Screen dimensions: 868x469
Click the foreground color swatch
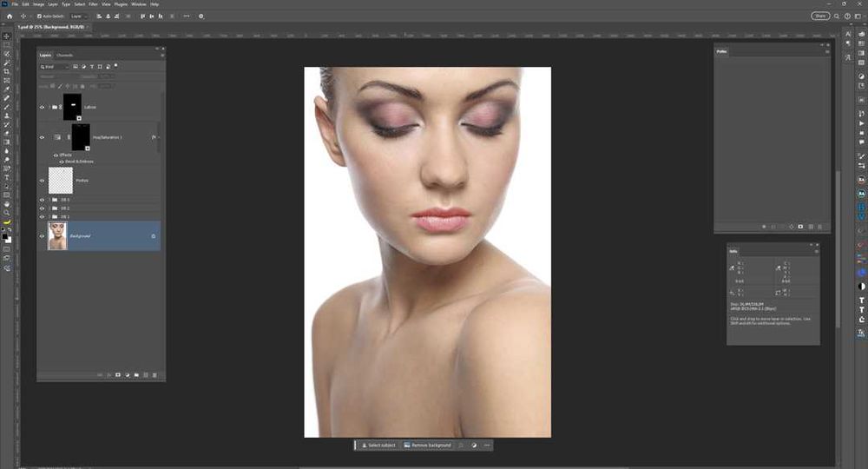(x=5, y=236)
